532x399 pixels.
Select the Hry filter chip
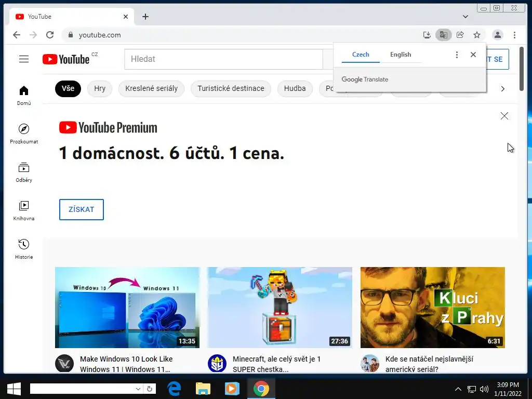point(100,88)
